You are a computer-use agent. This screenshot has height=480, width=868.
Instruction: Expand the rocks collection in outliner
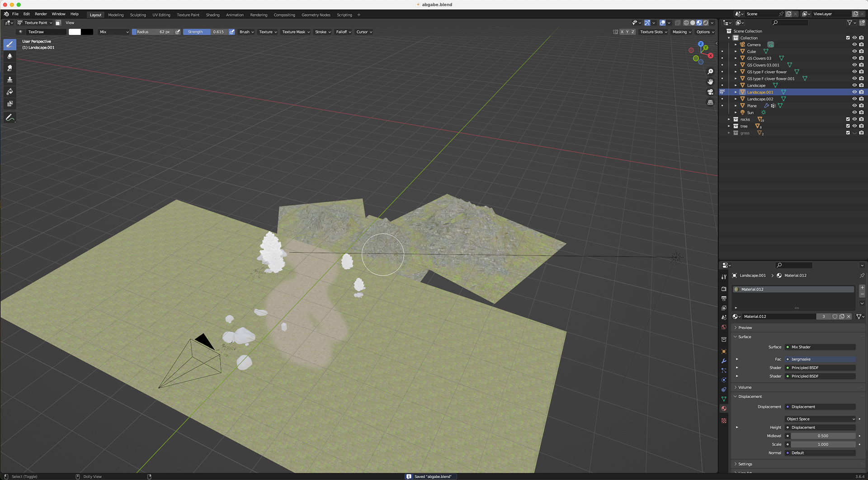pyautogui.click(x=729, y=119)
